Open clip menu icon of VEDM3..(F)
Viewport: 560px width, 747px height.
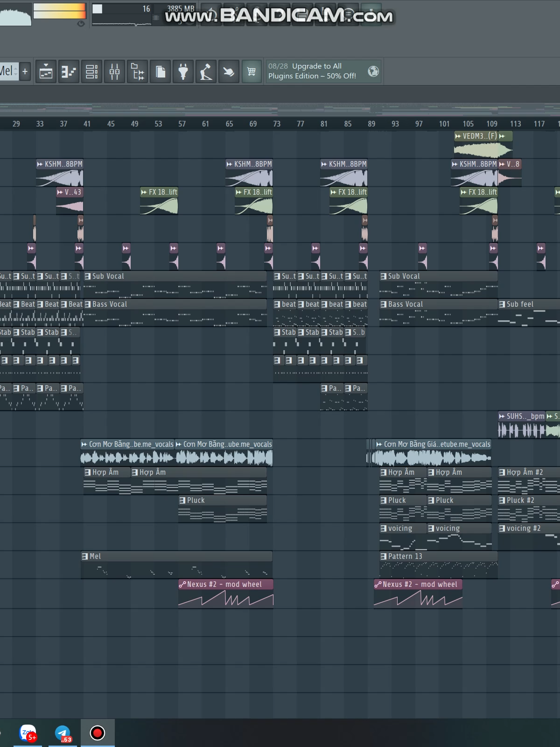tap(458, 136)
